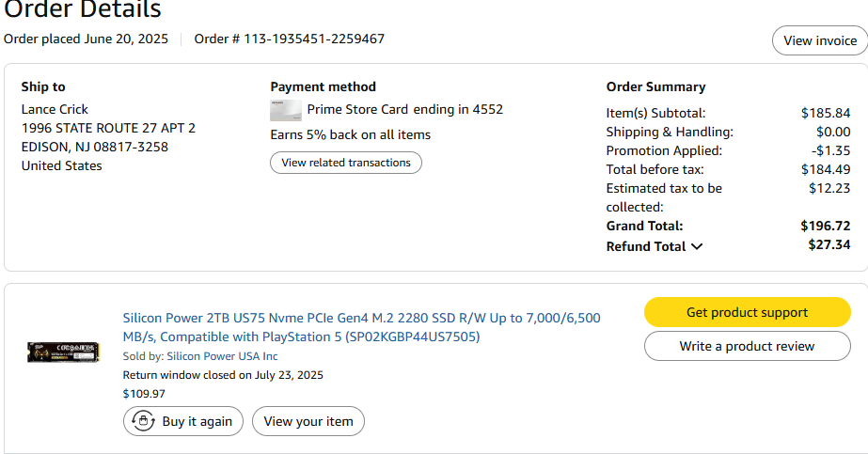Open the View invoice button
Viewport: 868px width, 454px height.
819,40
